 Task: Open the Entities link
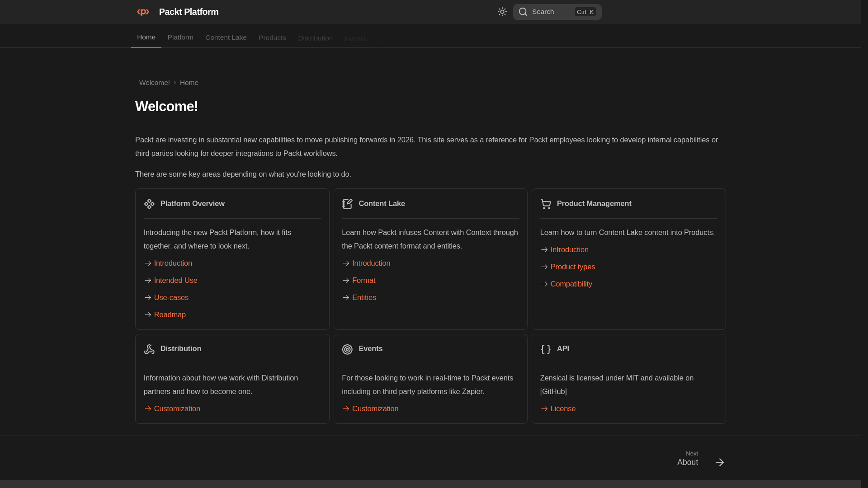pos(364,297)
